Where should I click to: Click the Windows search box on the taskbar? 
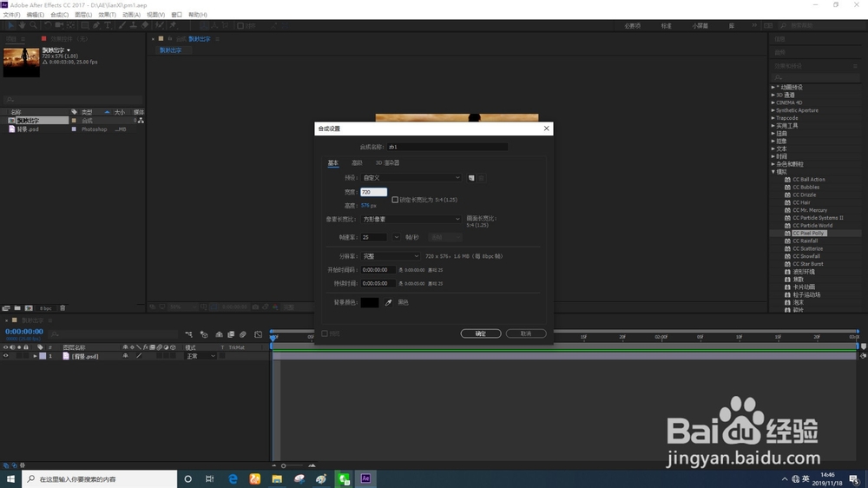100,478
